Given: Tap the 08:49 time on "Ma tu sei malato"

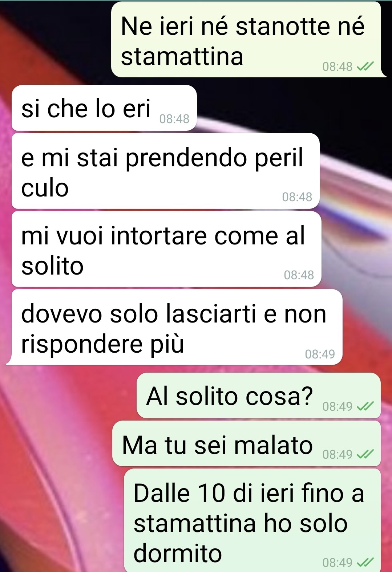Looking at the screenshot, I should tap(337, 454).
